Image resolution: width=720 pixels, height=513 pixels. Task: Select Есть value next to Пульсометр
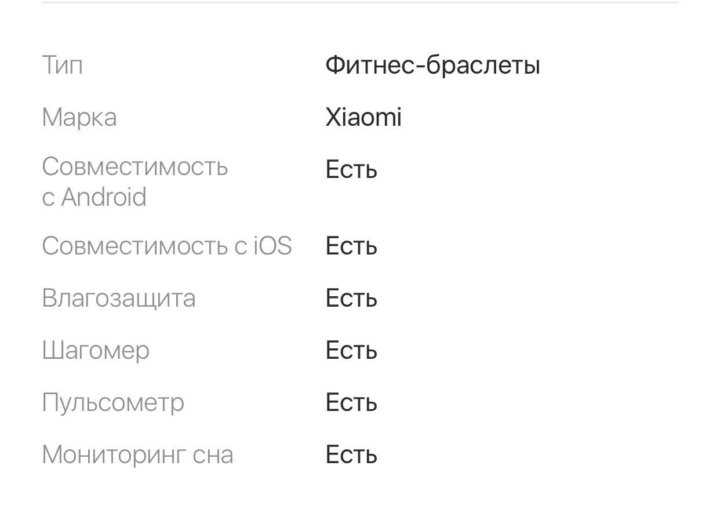click(351, 403)
